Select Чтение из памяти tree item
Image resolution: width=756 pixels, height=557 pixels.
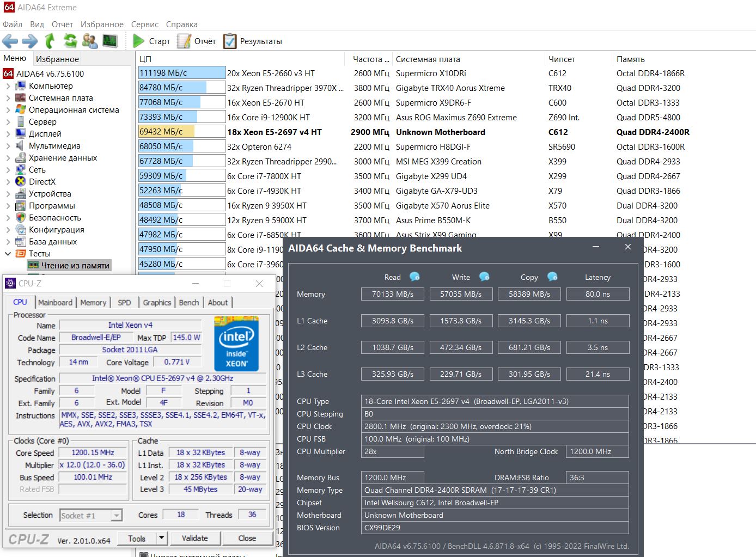coord(75,266)
